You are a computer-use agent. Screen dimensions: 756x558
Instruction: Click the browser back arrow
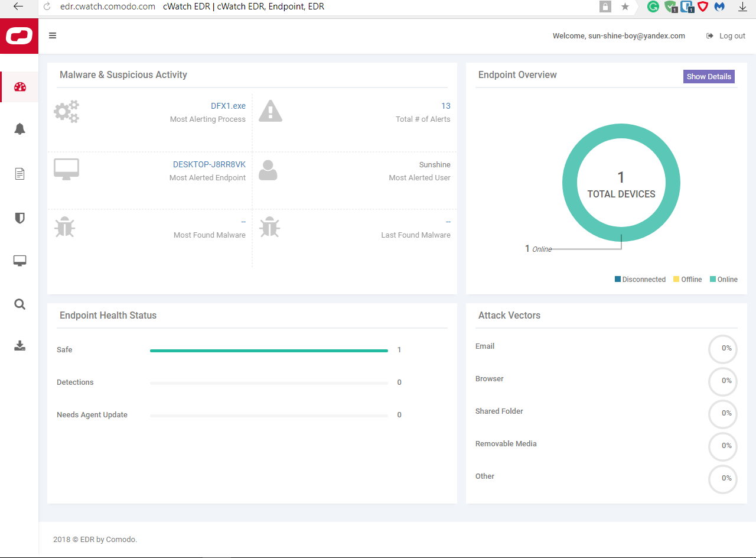[18, 7]
